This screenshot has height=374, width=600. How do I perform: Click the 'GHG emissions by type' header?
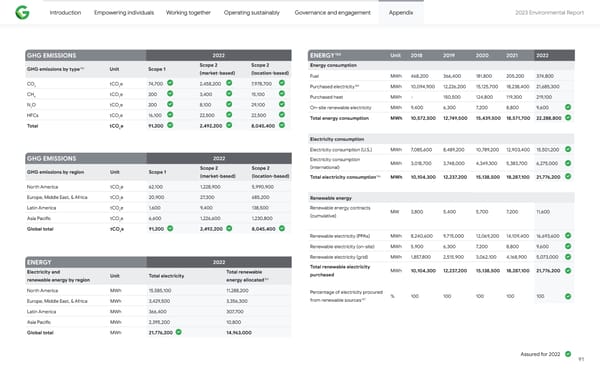tap(55, 69)
